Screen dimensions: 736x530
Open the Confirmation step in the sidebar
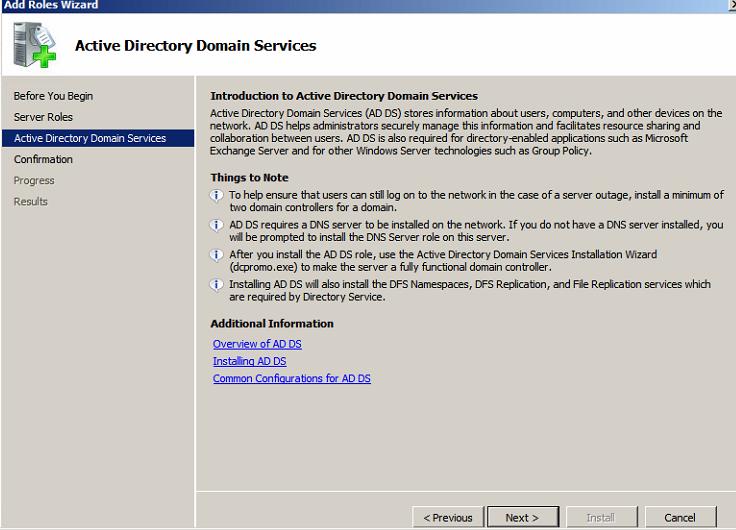pos(43,159)
